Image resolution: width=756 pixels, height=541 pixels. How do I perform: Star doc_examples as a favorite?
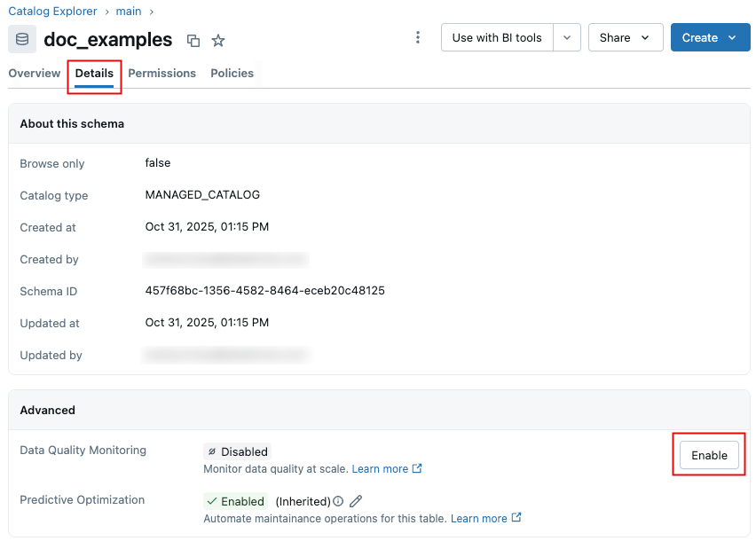(x=218, y=40)
